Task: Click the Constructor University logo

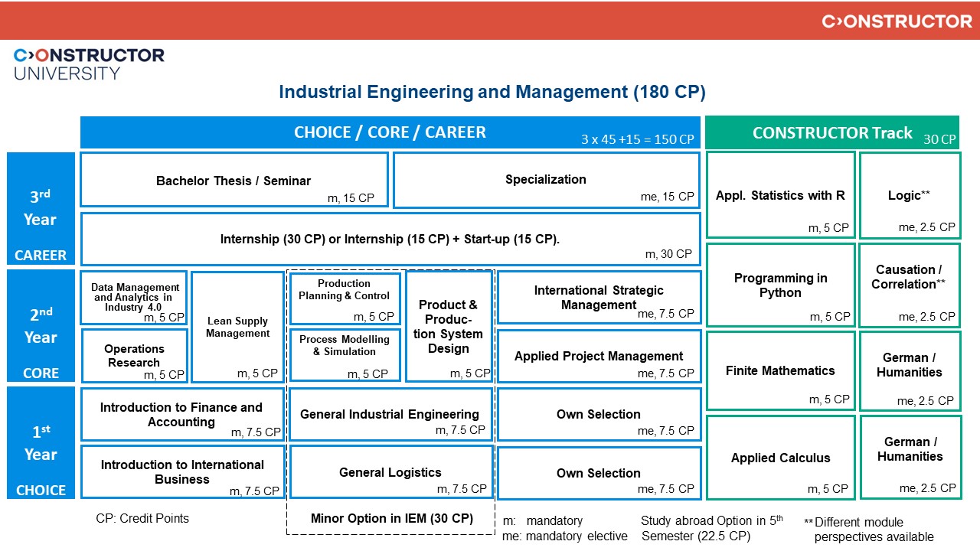Action: [x=89, y=64]
